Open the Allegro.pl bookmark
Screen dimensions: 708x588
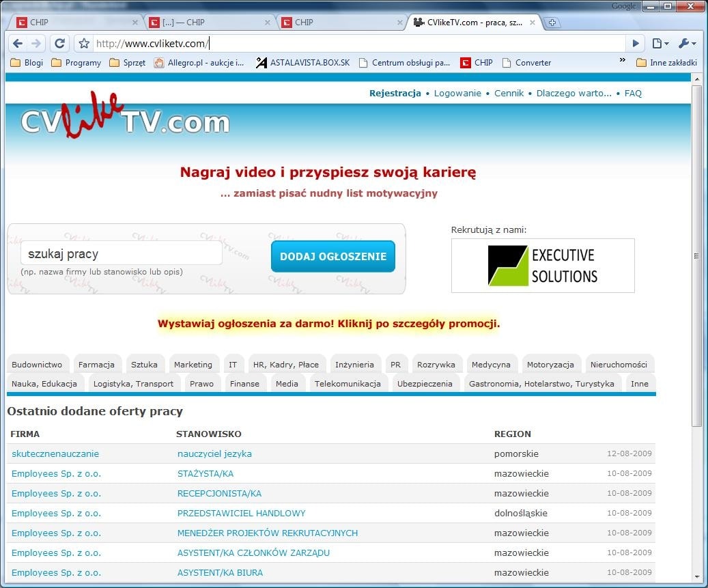199,63
